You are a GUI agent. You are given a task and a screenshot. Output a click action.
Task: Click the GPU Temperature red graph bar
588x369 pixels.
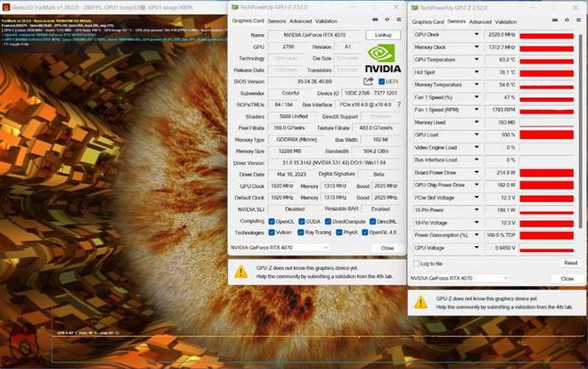(546, 61)
